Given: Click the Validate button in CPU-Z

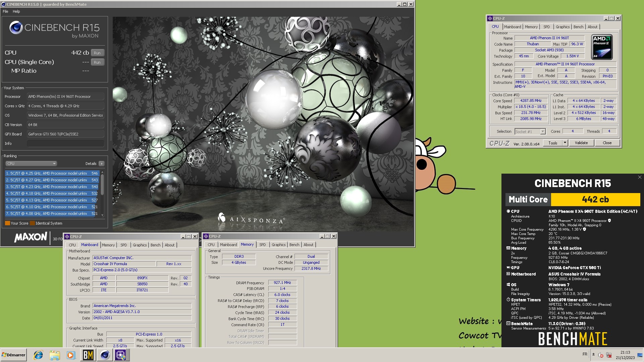Looking at the screenshot, I should (x=581, y=143).
